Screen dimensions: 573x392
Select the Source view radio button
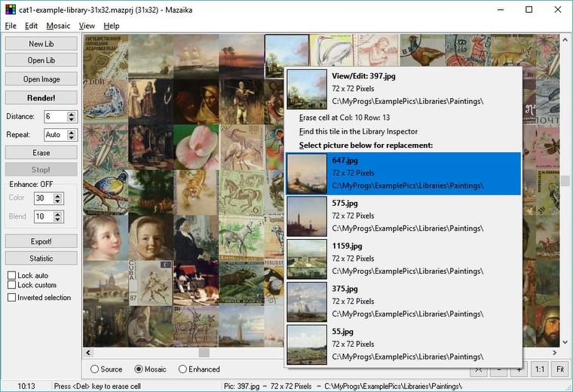95,369
